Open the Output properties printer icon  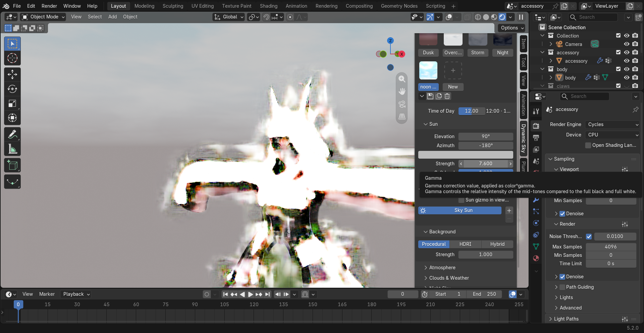pyautogui.click(x=536, y=137)
